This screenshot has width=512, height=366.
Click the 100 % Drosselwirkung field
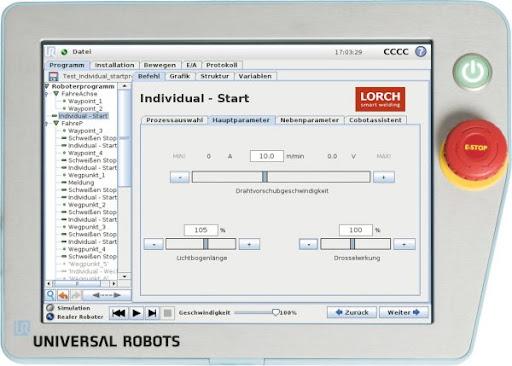pyautogui.click(x=356, y=230)
